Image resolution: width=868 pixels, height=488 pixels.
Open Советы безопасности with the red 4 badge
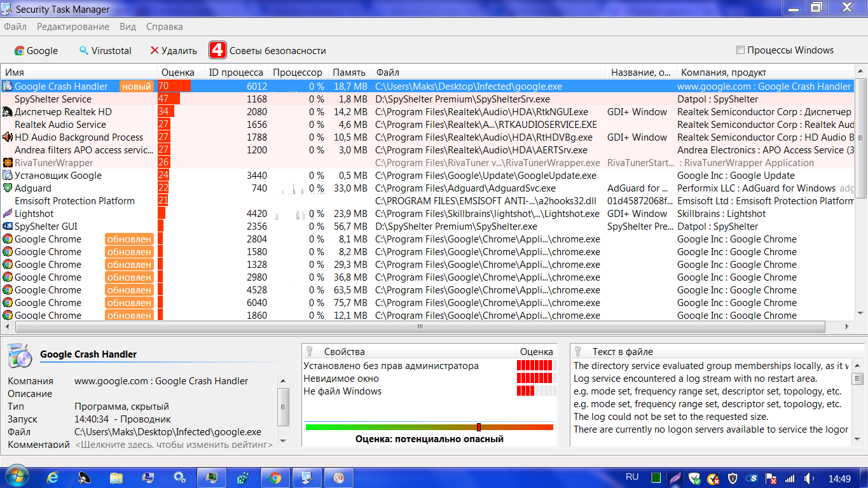coord(268,51)
